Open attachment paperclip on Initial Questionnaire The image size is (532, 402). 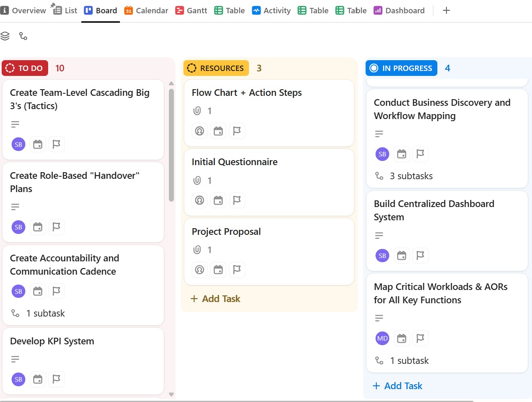coord(197,180)
